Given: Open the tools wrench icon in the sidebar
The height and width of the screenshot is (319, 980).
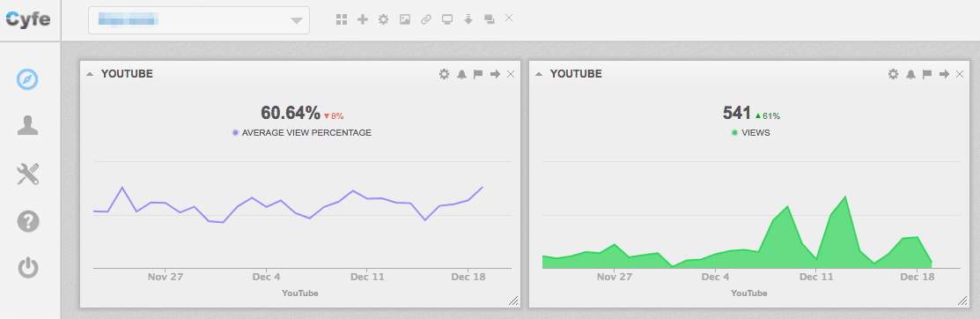Looking at the screenshot, I should click(x=27, y=174).
